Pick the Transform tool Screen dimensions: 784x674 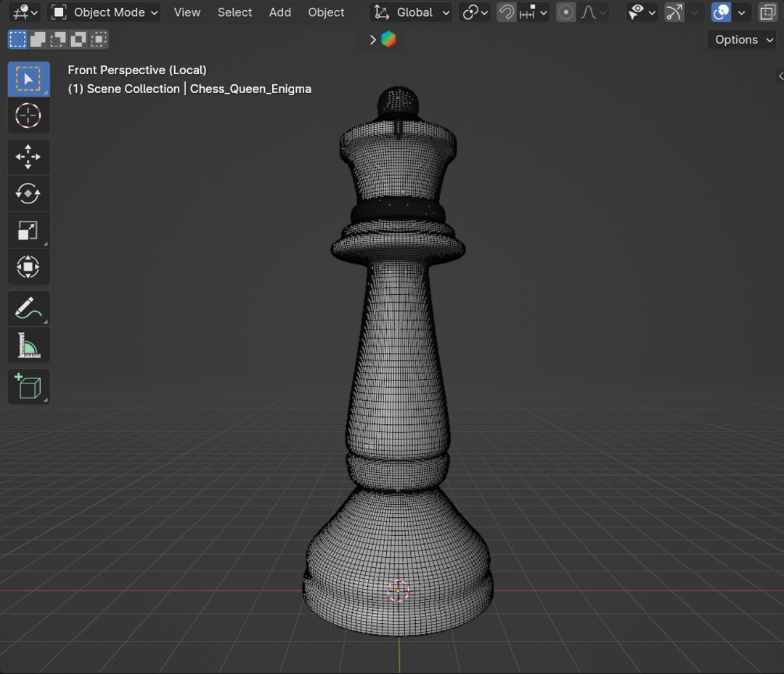point(28,267)
